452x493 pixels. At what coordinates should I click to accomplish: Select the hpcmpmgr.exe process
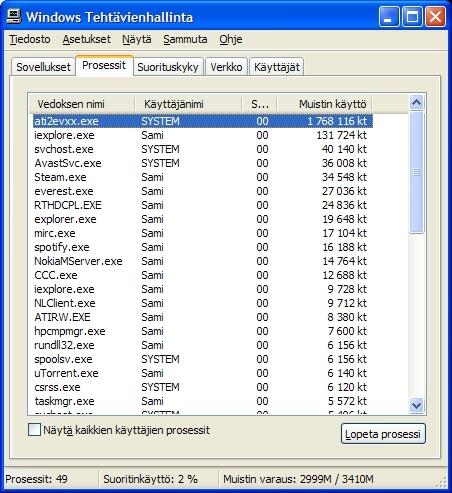pyautogui.click(x=203, y=331)
